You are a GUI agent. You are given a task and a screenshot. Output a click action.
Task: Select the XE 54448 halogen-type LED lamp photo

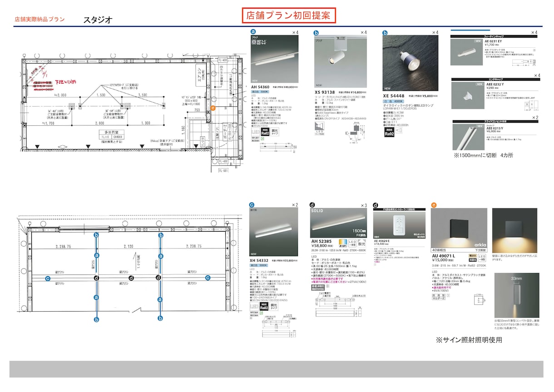(x=411, y=63)
